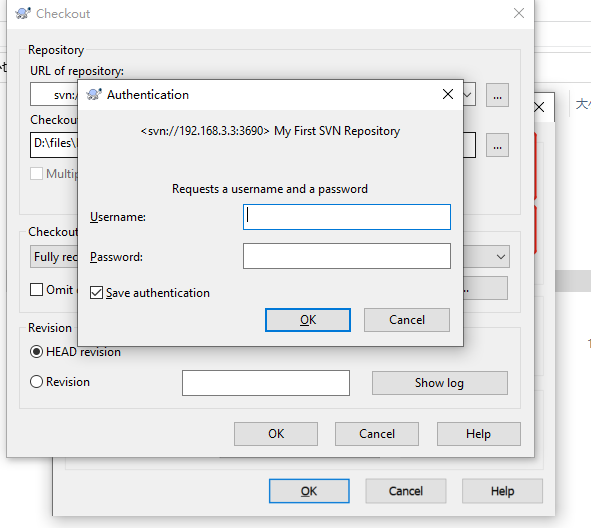Click the Revision number input field
The width and height of the screenshot is (591, 528).
point(266,383)
